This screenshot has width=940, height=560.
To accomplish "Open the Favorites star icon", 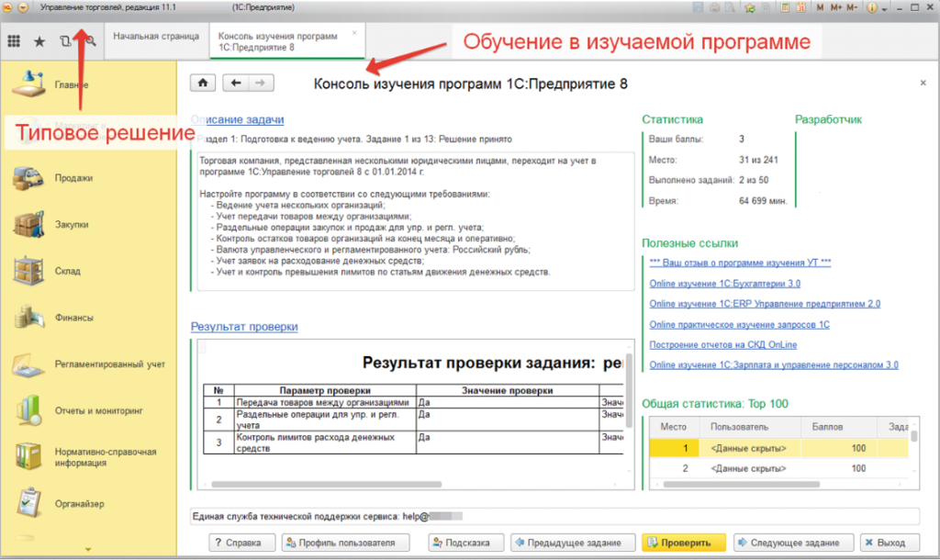I will coord(39,40).
